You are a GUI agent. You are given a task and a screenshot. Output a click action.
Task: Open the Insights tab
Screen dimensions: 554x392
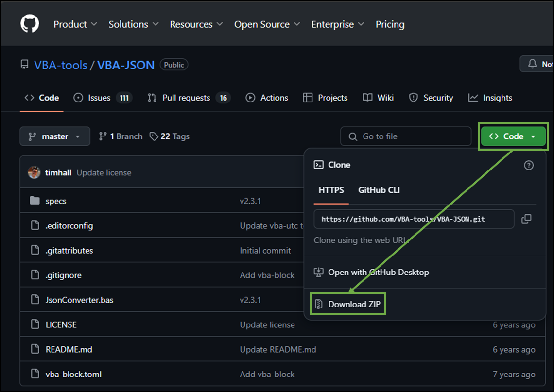tap(490, 98)
